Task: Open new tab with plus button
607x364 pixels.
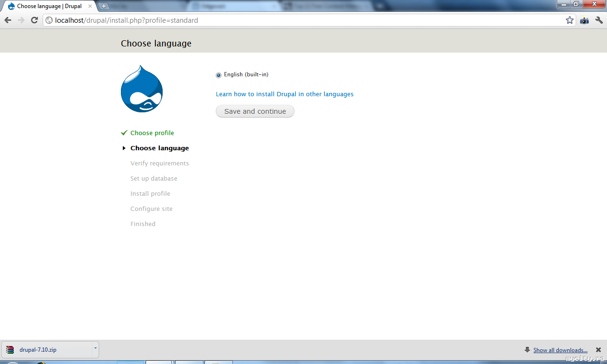Action: pos(104,6)
